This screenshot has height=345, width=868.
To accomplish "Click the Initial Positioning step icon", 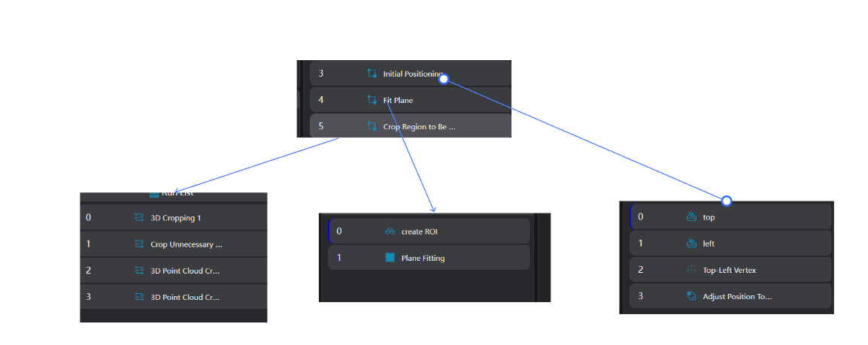I will (x=372, y=74).
